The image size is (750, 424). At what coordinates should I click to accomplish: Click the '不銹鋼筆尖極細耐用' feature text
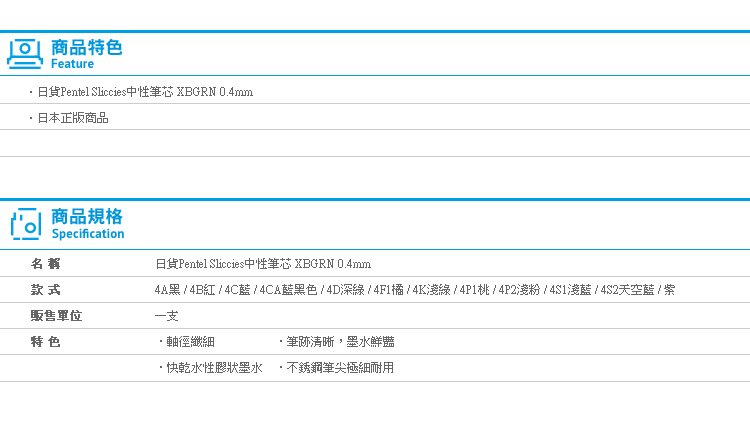pos(340,368)
